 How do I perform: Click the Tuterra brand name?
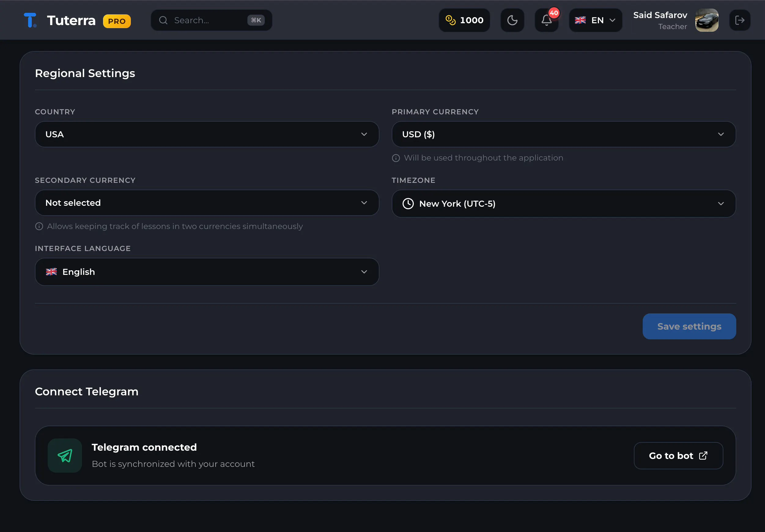pyautogui.click(x=71, y=21)
